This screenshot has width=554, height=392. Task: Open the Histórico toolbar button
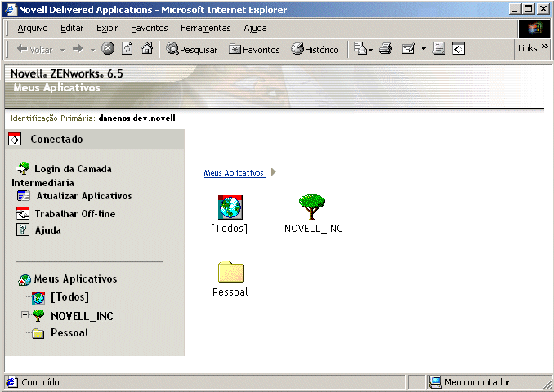tap(315, 49)
